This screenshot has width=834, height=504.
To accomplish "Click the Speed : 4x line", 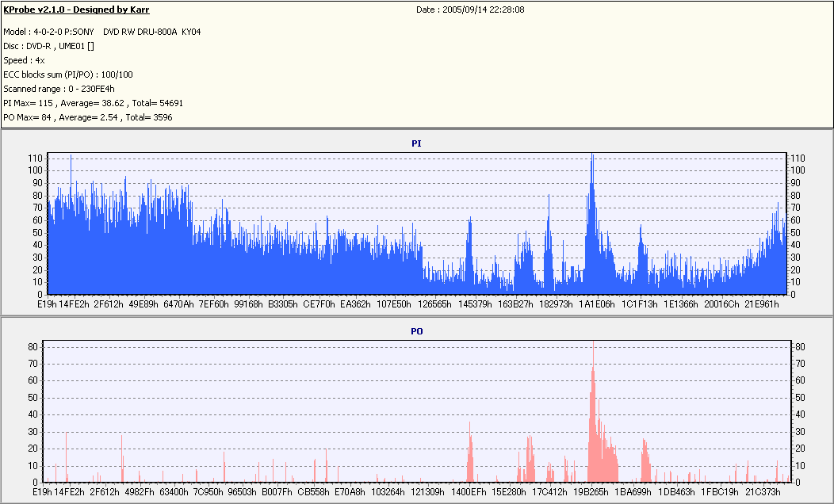I will click(24, 60).
